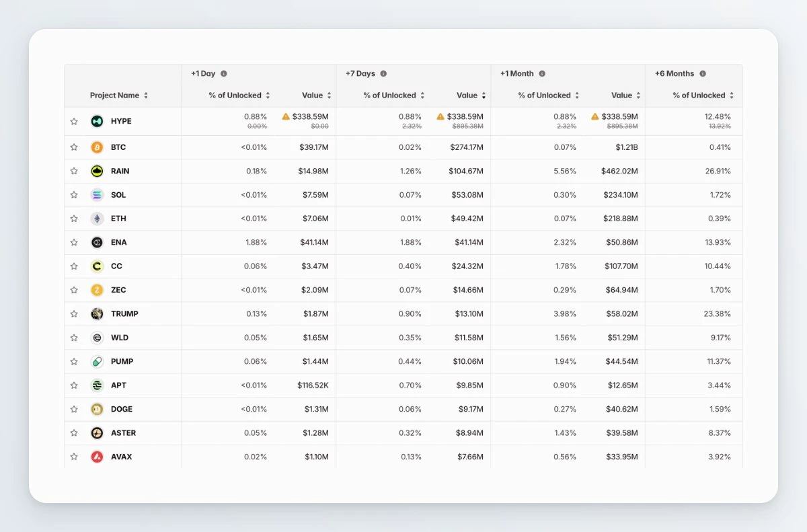
Task: Click the +7 Days info icon
Action: 383,74
